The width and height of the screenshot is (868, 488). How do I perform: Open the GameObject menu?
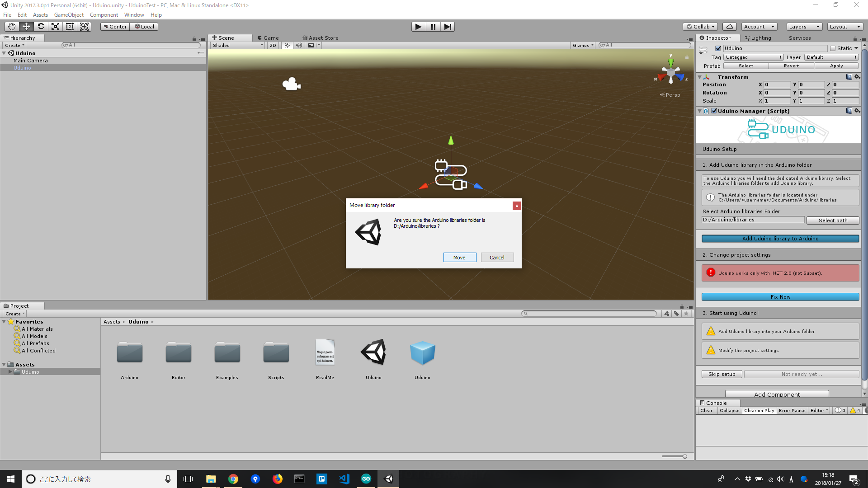69,15
